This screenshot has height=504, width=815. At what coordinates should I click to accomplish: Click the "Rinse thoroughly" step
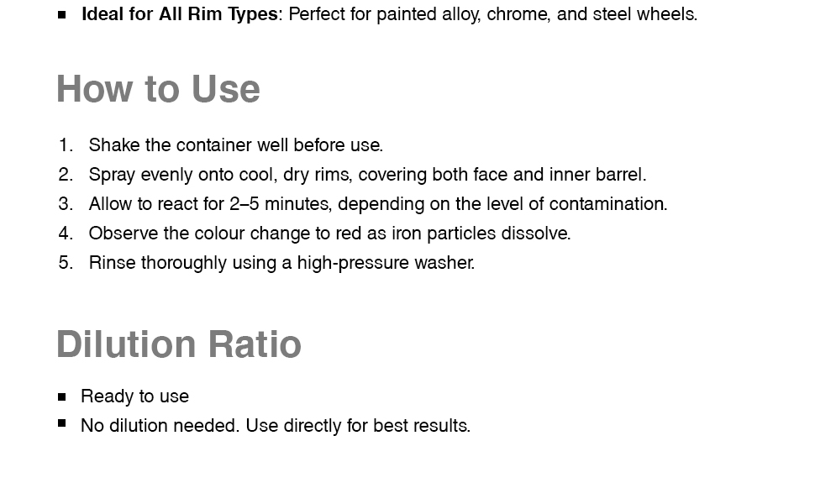pyautogui.click(x=281, y=263)
